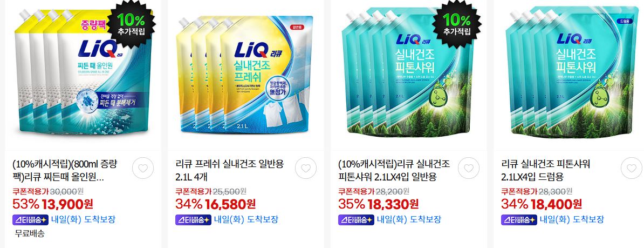Click 10% 추가적립 badge on 피톤샤워 일반용 image
The image size is (644, 248).
(457, 23)
